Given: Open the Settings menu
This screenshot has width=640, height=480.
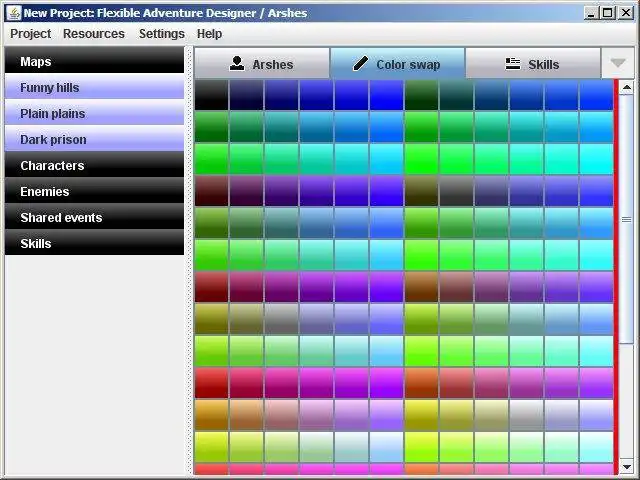Looking at the screenshot, I should 162,33.
